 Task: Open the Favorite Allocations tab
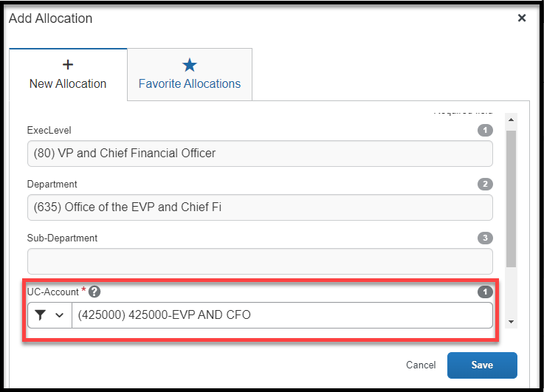190,75
